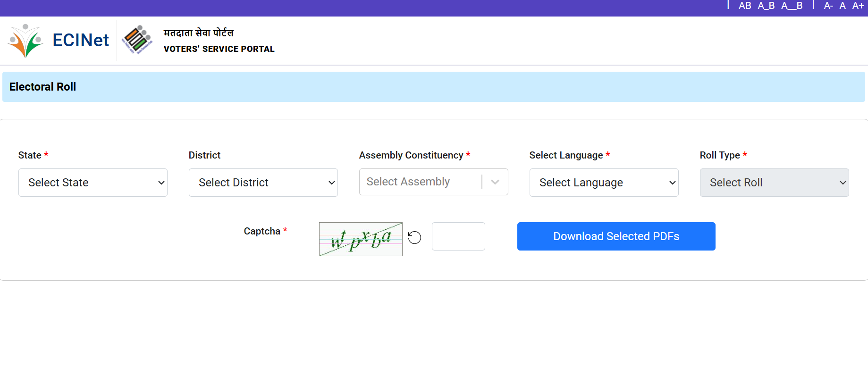The image size is (868, 368).
Task: Choose the A_B medium letter spacing option
Action: 766,6
